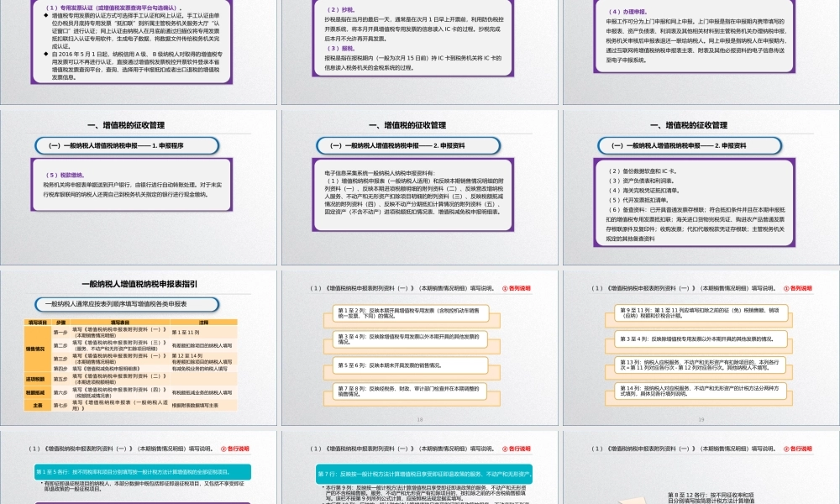This screenshot has height=504, width=840.
Task: Select the 一般纳税人增值税纳税申报表指引 slide title
Action: point(139,284)
